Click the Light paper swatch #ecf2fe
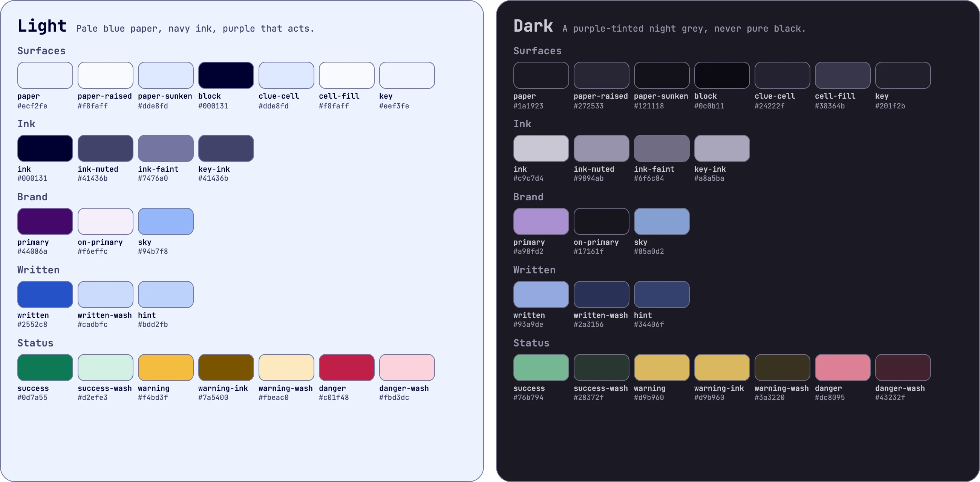The width and height of the screenshot is (980, 482). point(45,75)
